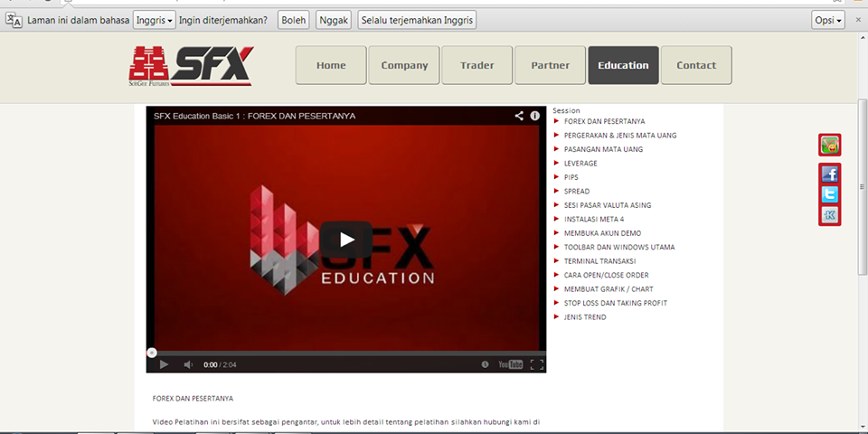Mute the video with speaker icon

(x=188, y=364)
